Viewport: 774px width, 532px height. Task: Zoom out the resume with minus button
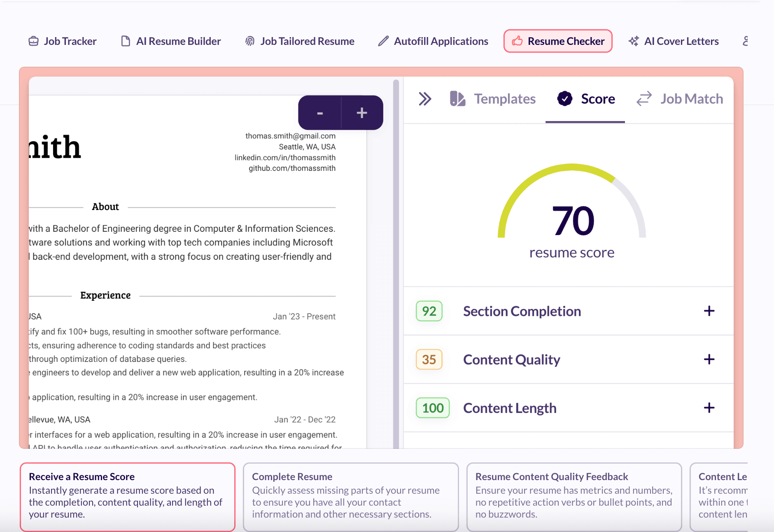(x=320, y=113)
